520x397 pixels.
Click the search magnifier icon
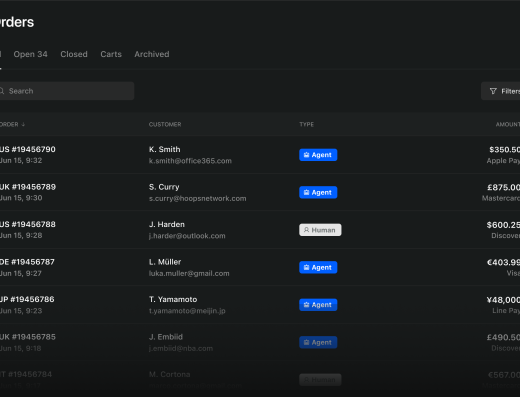1,91
